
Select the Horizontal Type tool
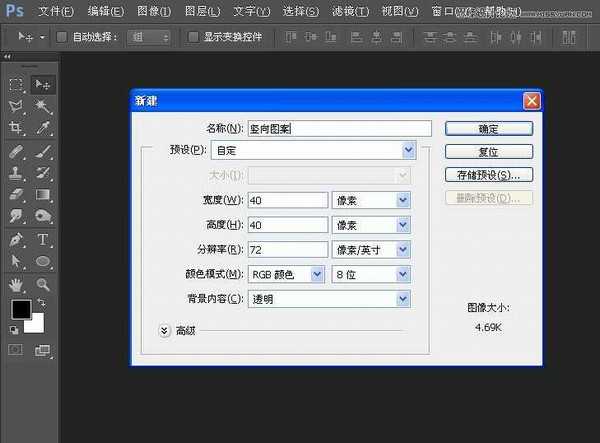(x=44, y=240)
